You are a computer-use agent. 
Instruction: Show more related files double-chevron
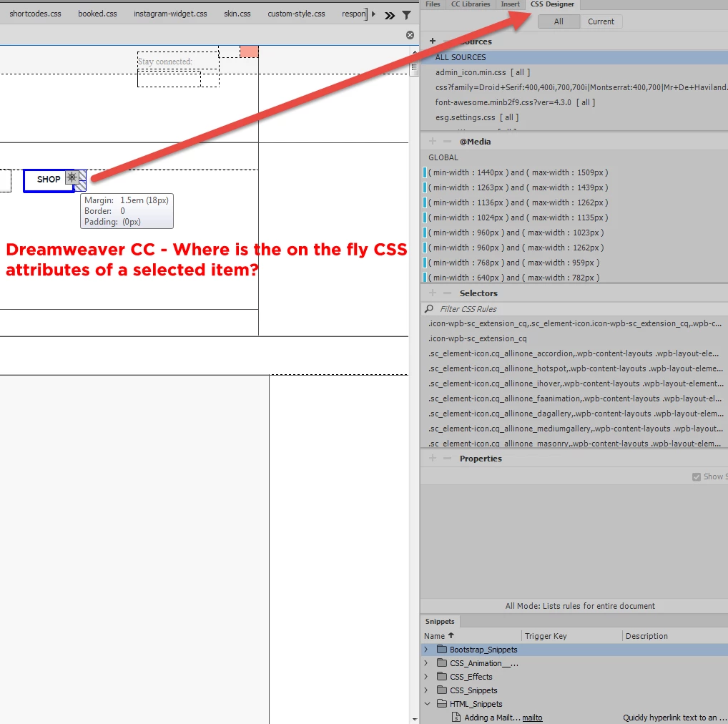click(x=390, y=15)
